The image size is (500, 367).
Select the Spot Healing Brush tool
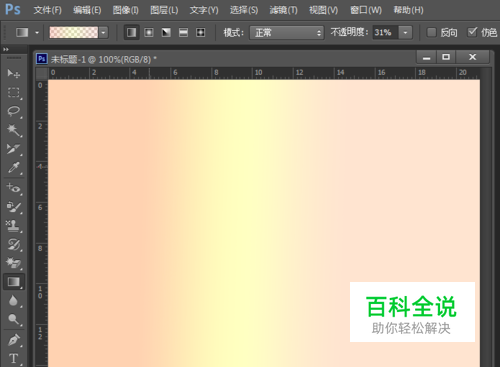click(x=14, y=188)
